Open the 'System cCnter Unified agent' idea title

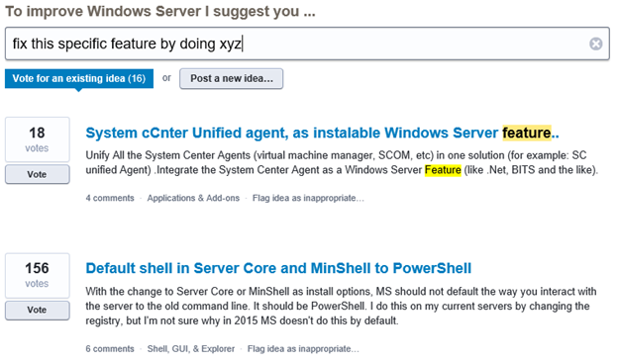[322, 133]
